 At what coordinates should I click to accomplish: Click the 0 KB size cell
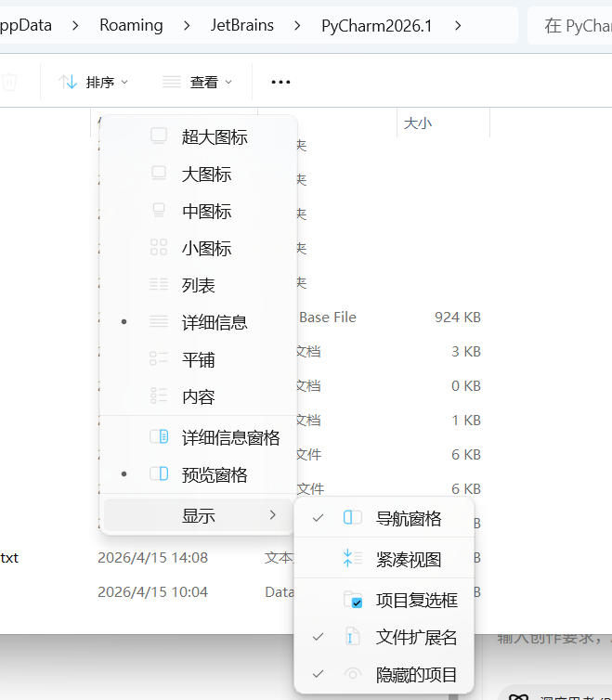[x=466, y=386]
